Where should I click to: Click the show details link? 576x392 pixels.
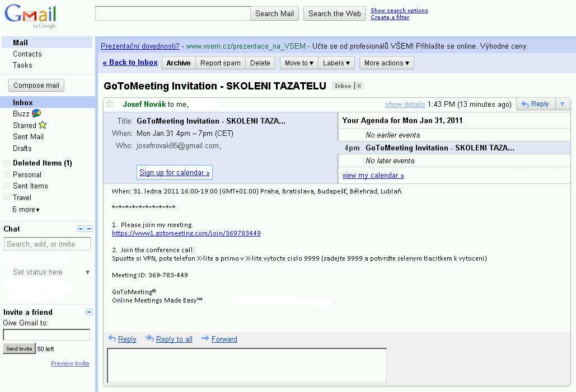pos(405,104)
